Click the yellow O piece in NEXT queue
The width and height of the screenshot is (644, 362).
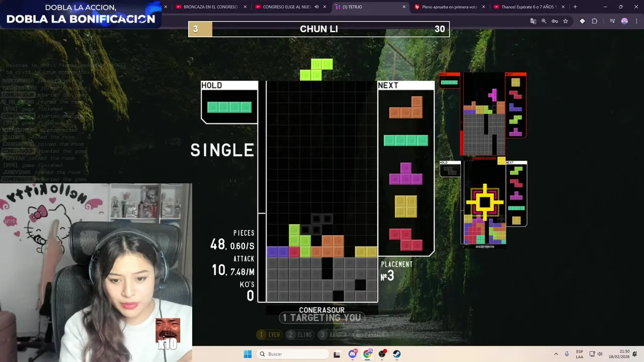coord(406,206)
